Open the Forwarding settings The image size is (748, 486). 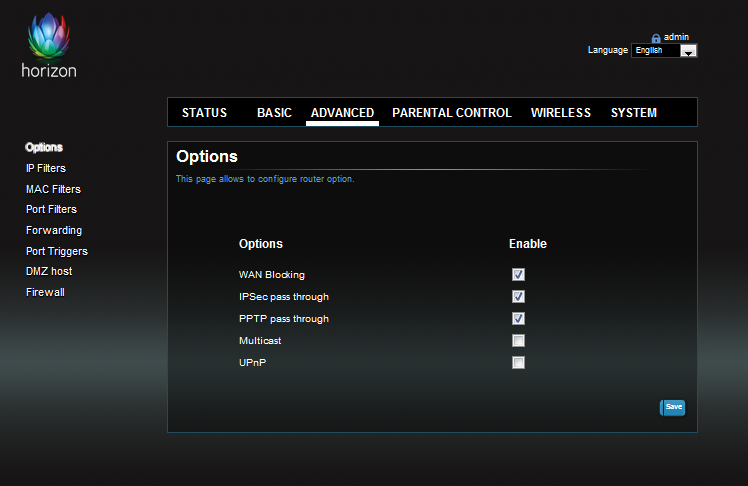(x=54, y=230)
